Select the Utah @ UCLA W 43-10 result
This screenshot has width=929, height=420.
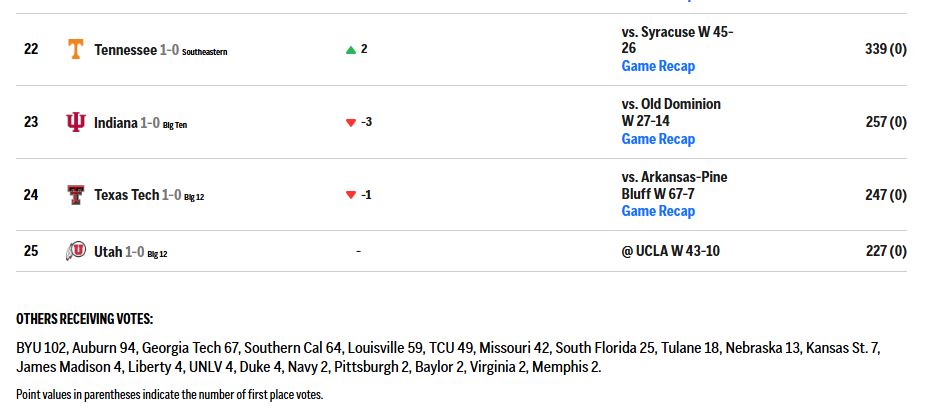point(671,251)
